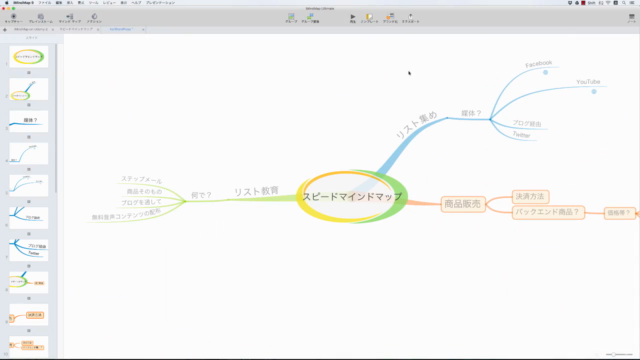The width and height of the screenshot is (640, 360).
Task: Close the active blue-titled tab
Action: coord(143,29)
